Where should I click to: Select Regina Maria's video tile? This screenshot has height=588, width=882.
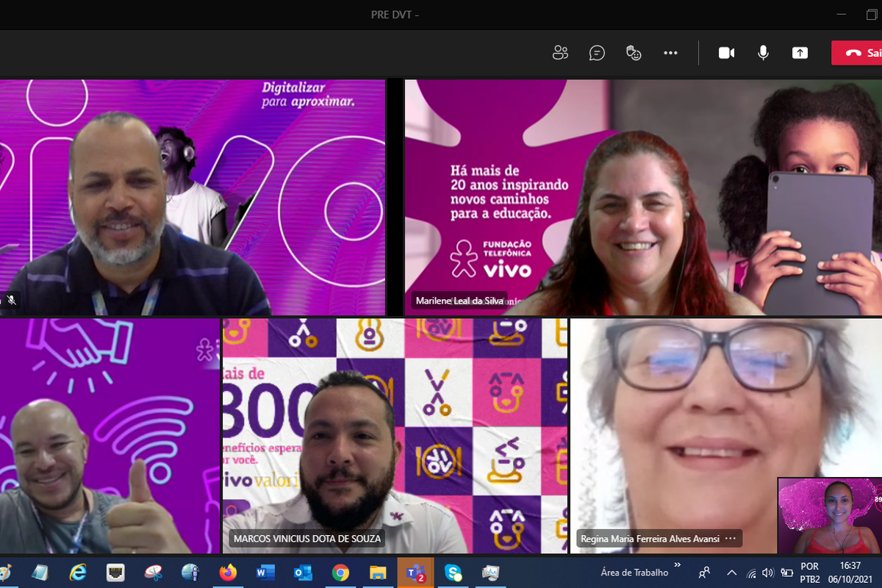(x=726, y=436)
